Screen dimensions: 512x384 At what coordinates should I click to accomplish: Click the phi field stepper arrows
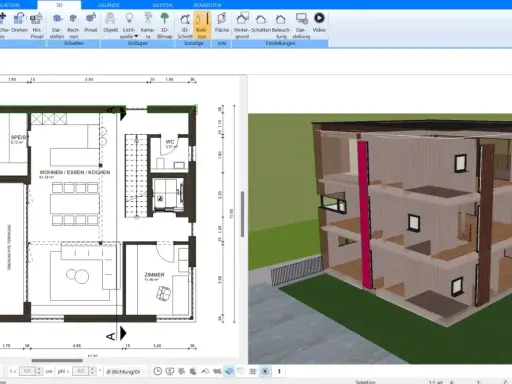(x=92, y=371)
